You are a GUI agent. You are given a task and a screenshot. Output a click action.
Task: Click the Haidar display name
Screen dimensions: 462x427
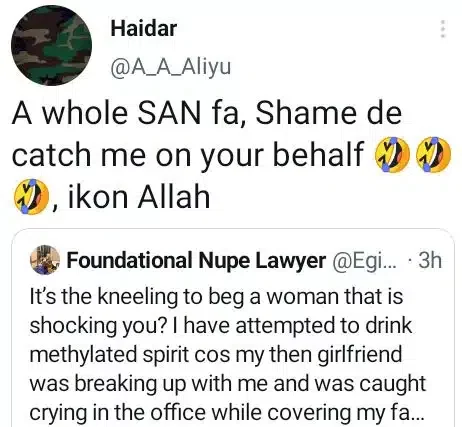pos(143,29)
